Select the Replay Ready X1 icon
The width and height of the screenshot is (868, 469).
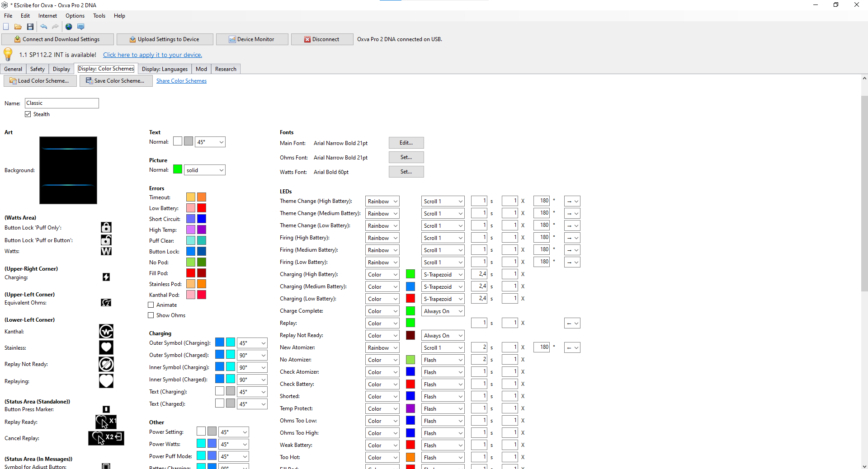[x=106, y=422]
